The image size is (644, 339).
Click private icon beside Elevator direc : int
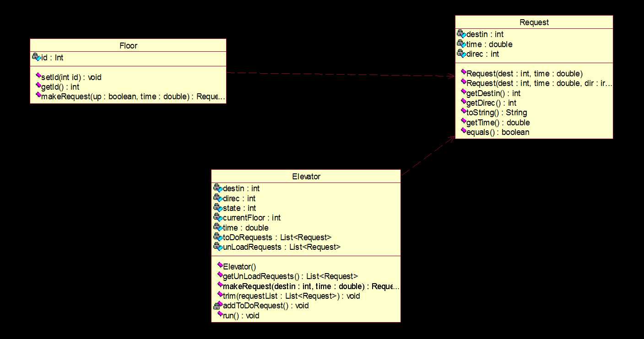217,198
